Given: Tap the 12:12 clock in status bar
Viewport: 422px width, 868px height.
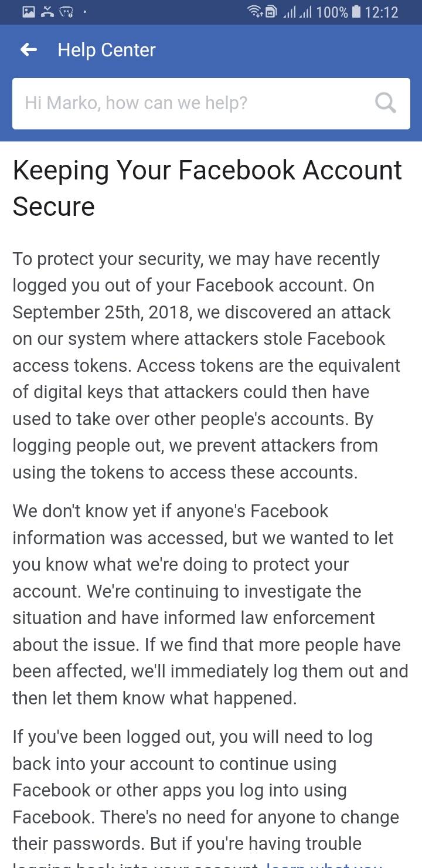Looking at the screenshot, I should [x=382, y=12].
